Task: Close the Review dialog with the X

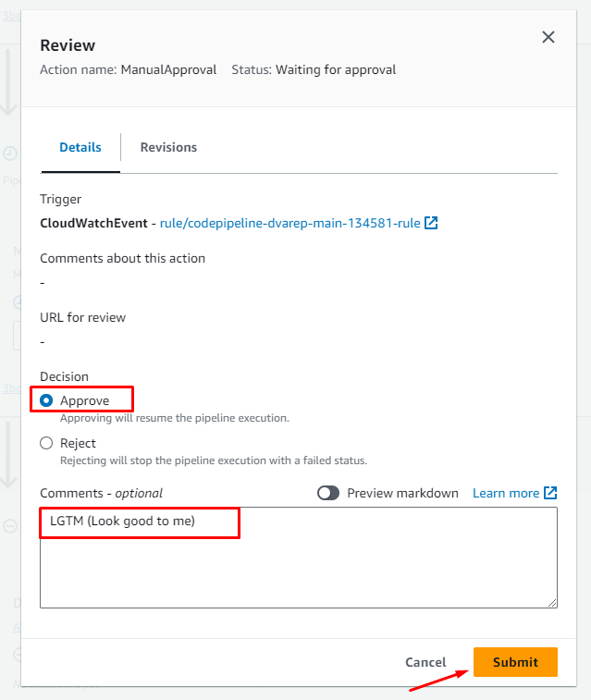Action: point(548,37)
